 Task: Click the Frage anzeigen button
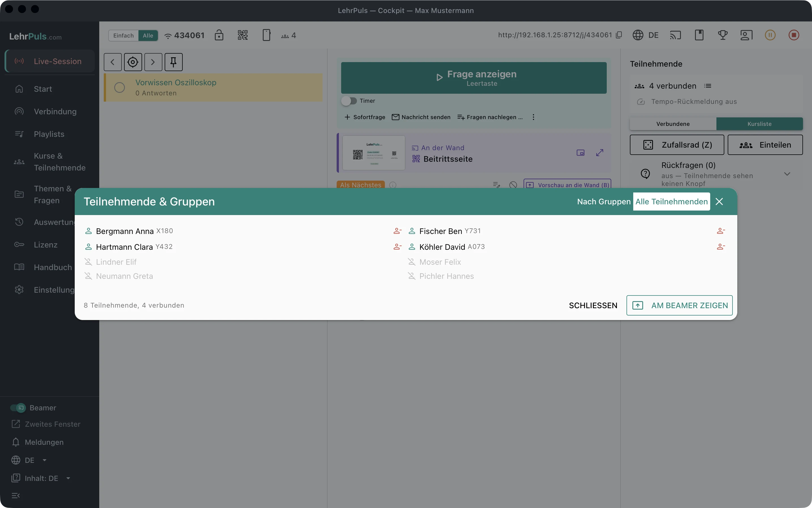click(474, 78)
